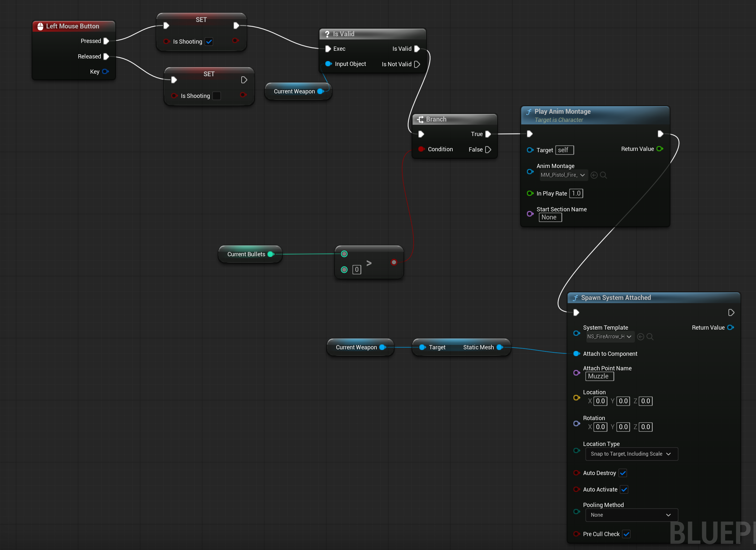
Task: Edit the Rotation Z value field
Action: (646, 427)
